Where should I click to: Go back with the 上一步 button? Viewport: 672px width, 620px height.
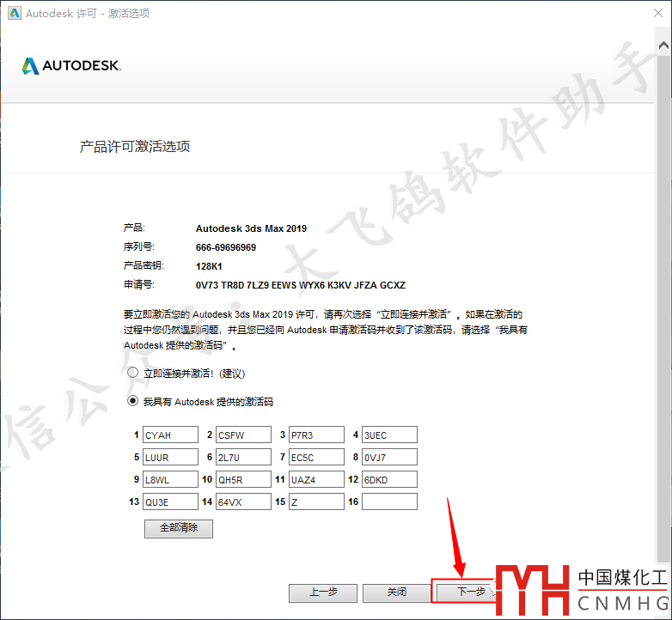(322, 592)
